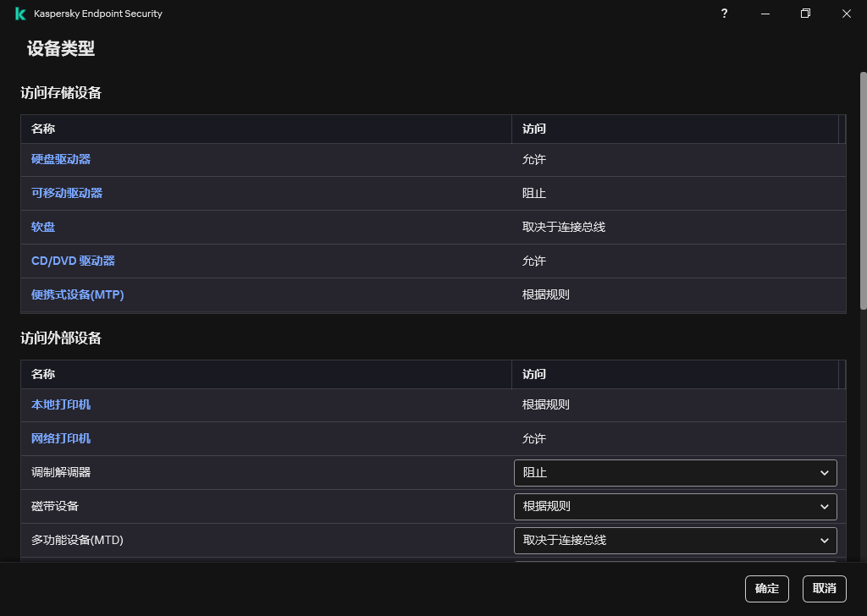Click the main vertical scrollbar thumb
The image size is (867, 616).
(x=863, y=190)
